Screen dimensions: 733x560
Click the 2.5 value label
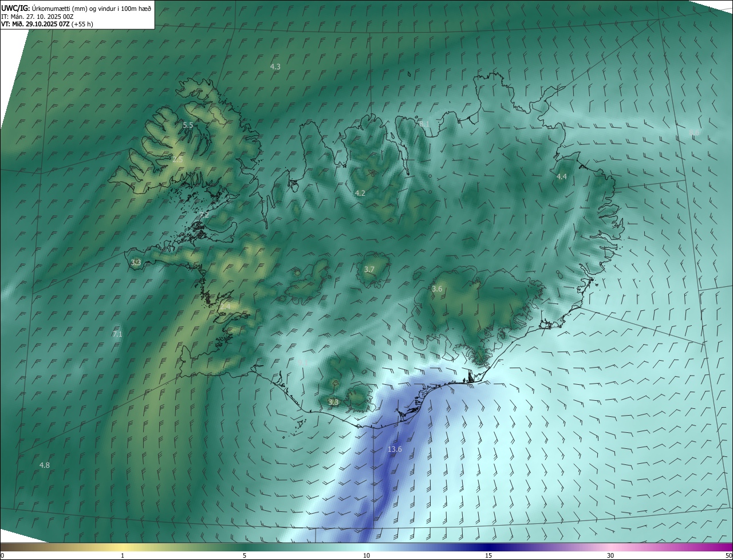tap(178, 160)
